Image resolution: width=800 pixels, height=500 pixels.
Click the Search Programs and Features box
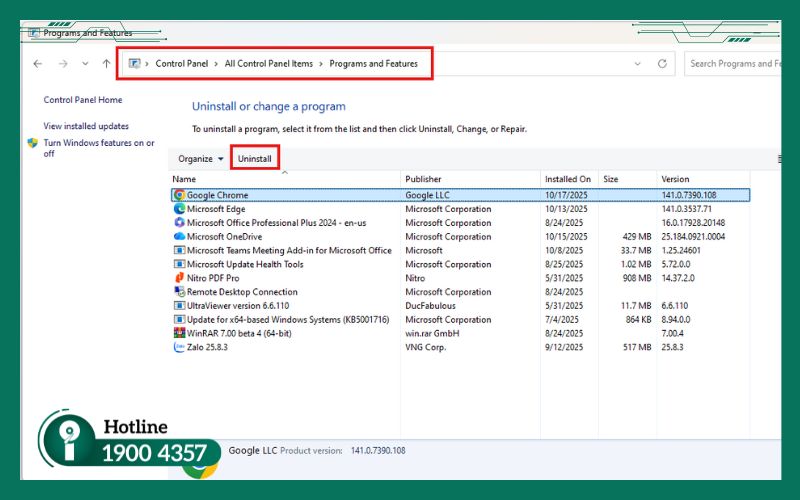click(x=734, y=63)
